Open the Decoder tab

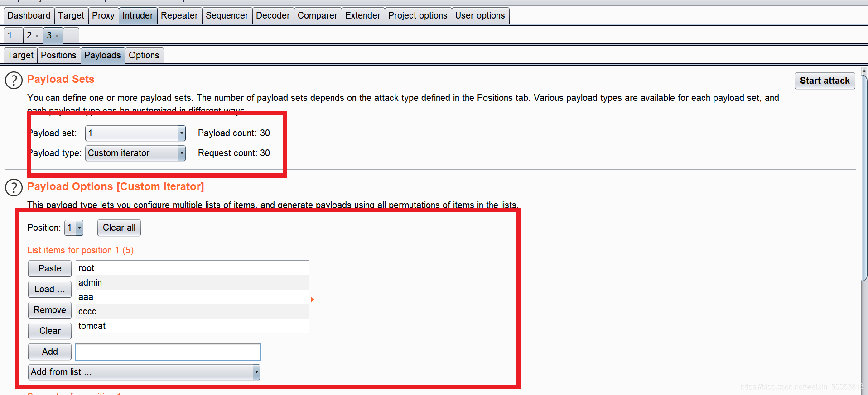273,15
